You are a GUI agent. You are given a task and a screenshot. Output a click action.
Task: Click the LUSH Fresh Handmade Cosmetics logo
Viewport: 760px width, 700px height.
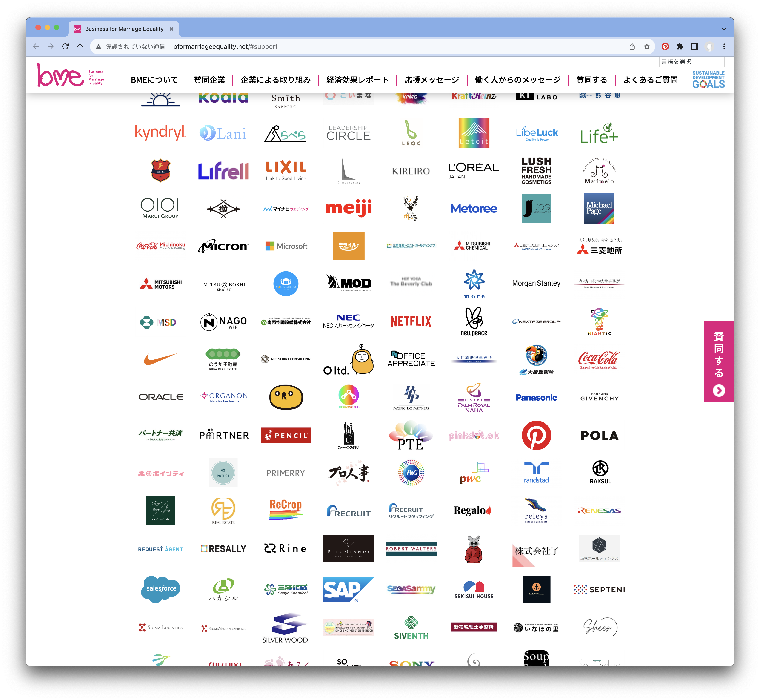click(536, 170)
